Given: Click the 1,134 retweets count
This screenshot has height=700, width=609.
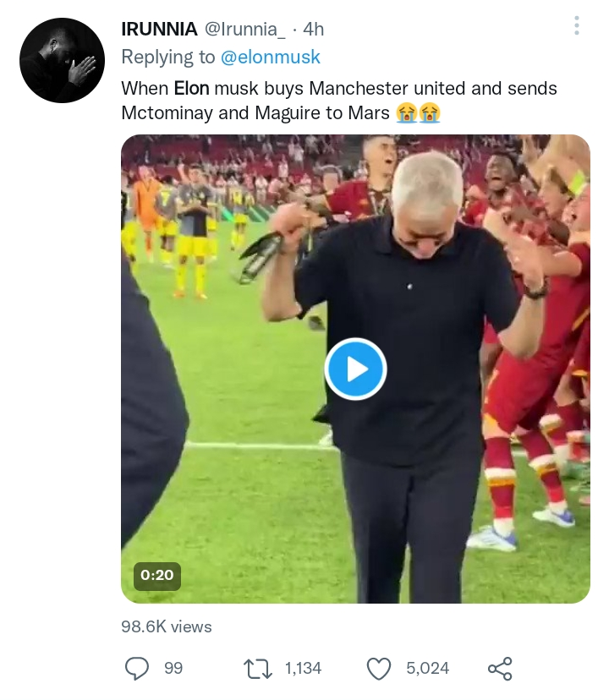Looking at the screenshot, I should 303,669.
